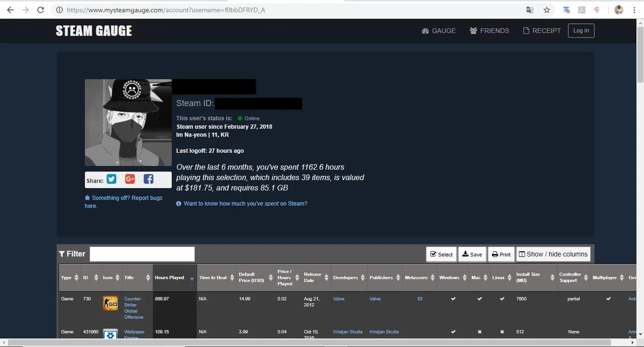Click hours played value 866.97

coord(162,299)
